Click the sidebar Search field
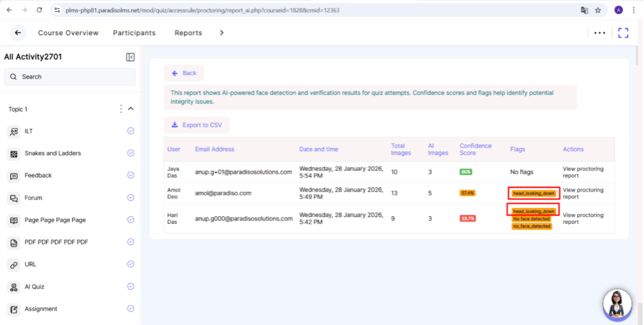The height and width of the screenshot is (325, 644). click(x=69, y=76)
